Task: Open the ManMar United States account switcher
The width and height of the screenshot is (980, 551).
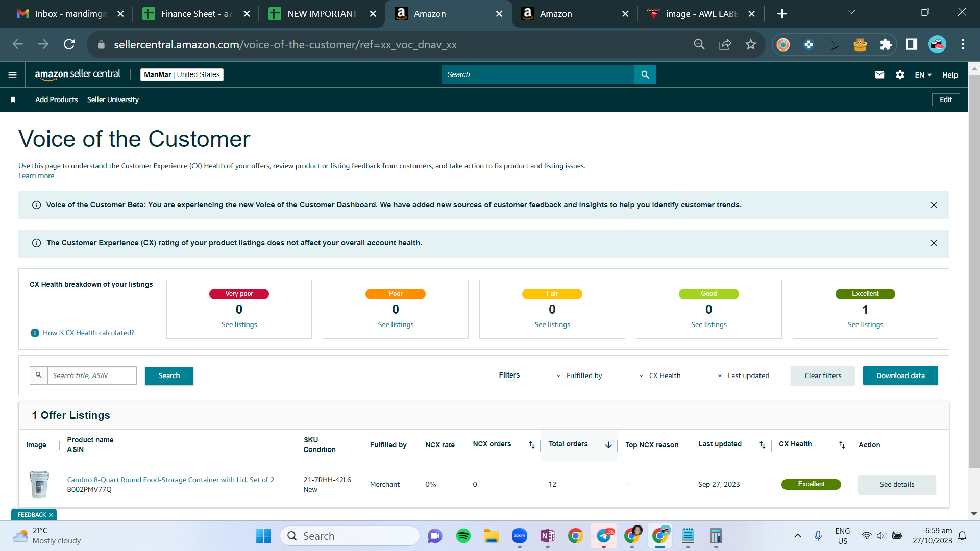Action: pyautogui.click(x=182, y=75)
